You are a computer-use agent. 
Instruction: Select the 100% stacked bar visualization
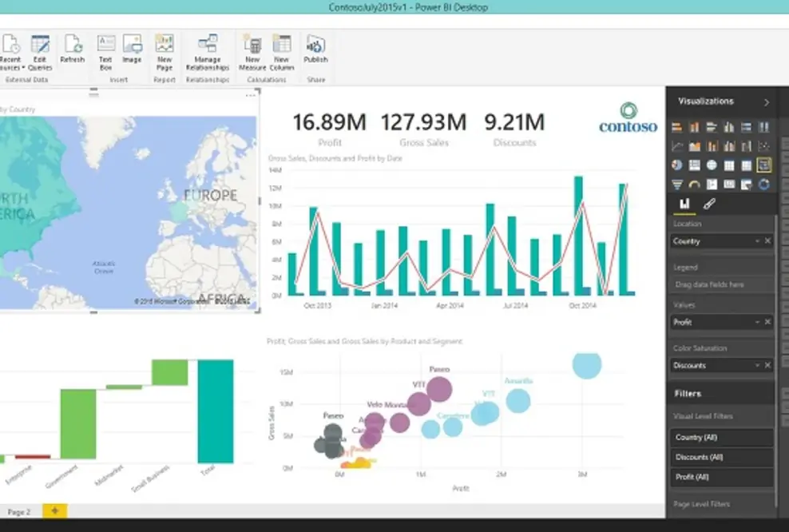click(746, 127)
